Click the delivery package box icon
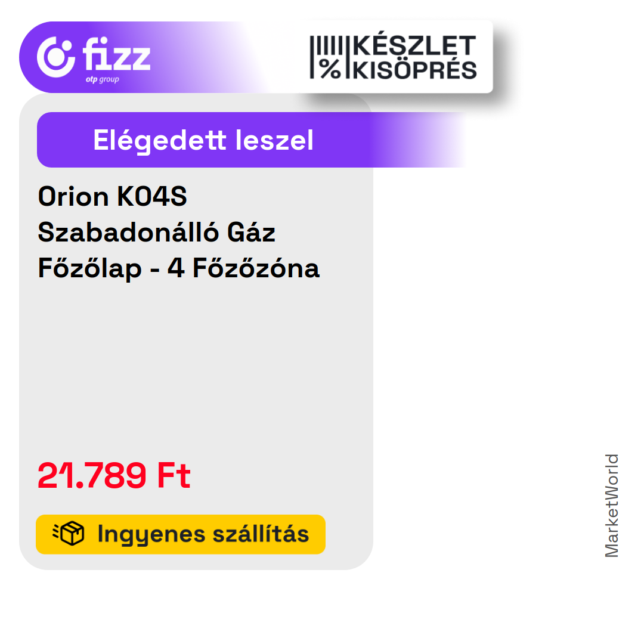The width and height of the screenshot is (644, 644). pos(69,534)
